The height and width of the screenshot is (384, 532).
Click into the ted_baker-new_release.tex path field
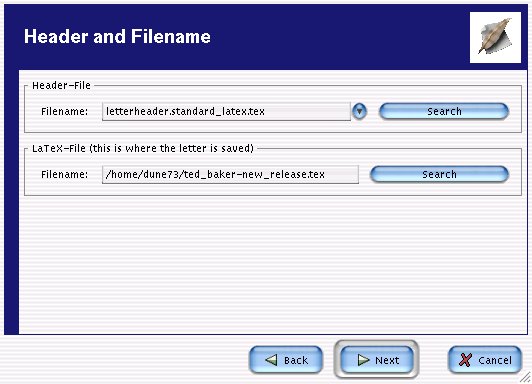230,174
